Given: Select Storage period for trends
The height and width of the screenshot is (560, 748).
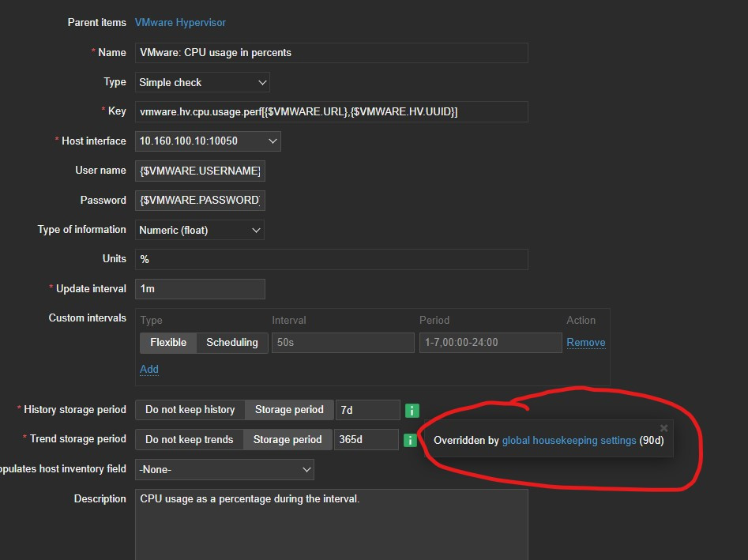Looking at the screenshot, I should coord(288,440).
